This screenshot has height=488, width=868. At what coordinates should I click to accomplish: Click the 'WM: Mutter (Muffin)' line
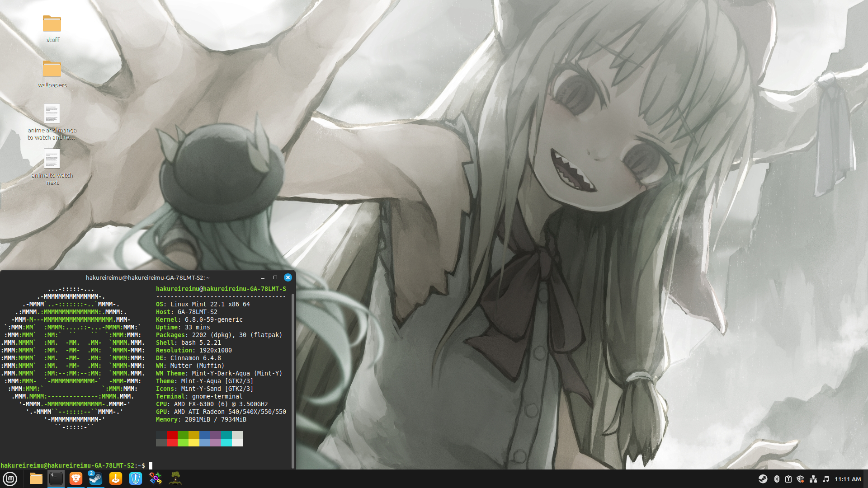[190, 366]
